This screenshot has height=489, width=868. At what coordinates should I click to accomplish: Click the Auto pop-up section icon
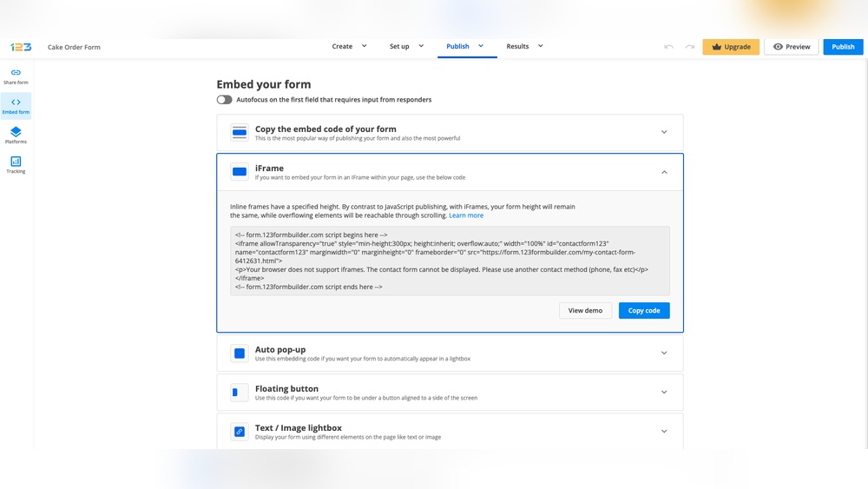[x=240, y=354]
